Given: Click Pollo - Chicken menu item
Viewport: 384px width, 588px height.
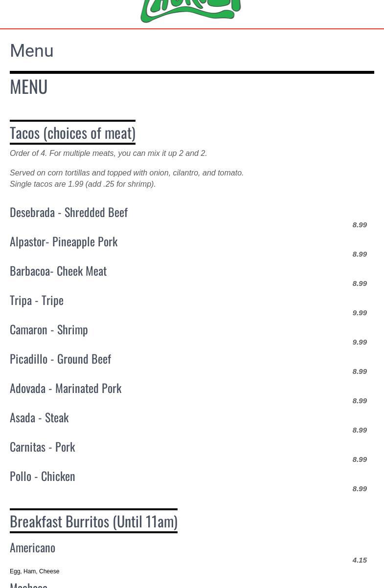Looking at the screenshot, I should coord(43,476).
